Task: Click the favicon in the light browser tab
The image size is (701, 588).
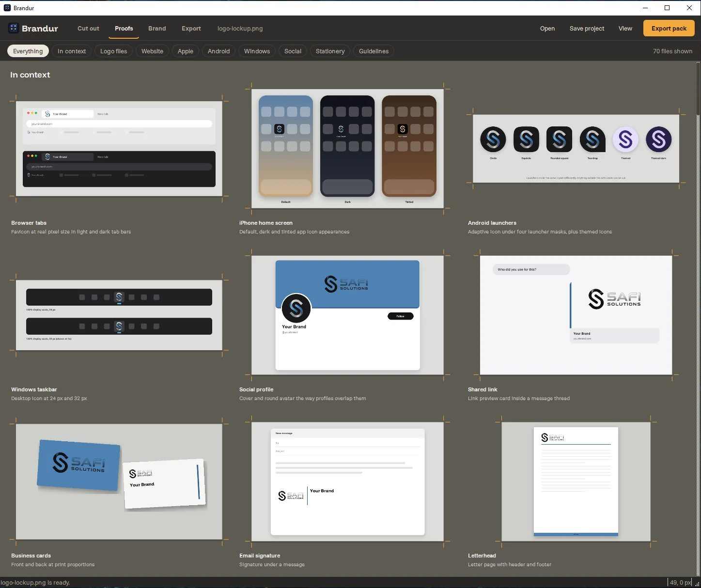Action: point(47,114)
